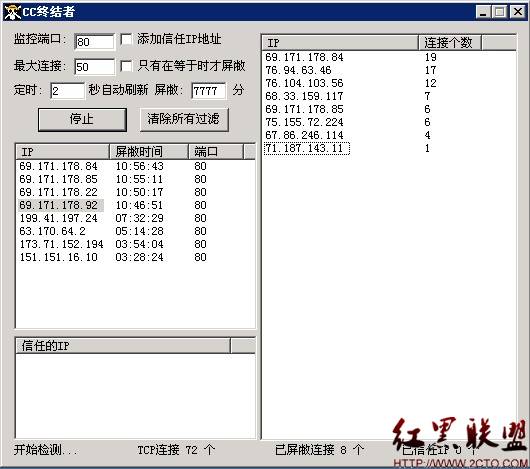Click status text 开始检测...
530x469 pixels.
tap(45, 450)
